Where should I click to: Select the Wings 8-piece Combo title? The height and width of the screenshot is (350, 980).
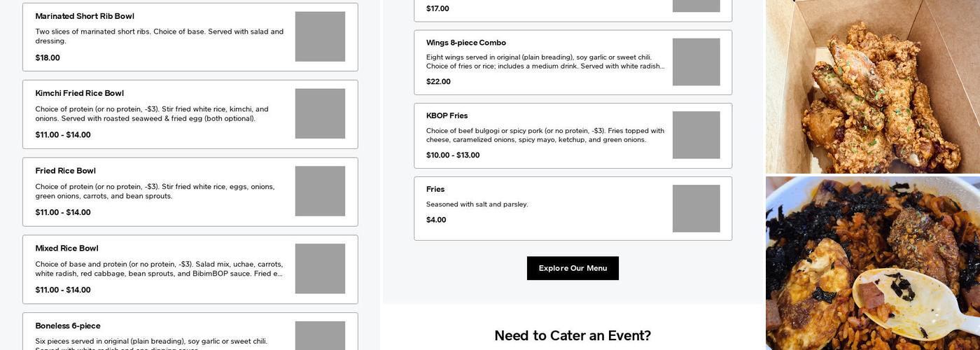click(x=465, y=43)
